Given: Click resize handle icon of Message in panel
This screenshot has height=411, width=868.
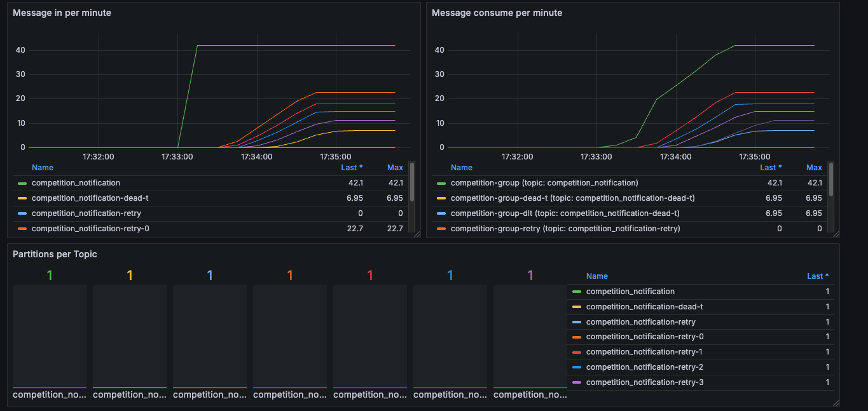Looking at the screenshot, I should coord(417,234).
